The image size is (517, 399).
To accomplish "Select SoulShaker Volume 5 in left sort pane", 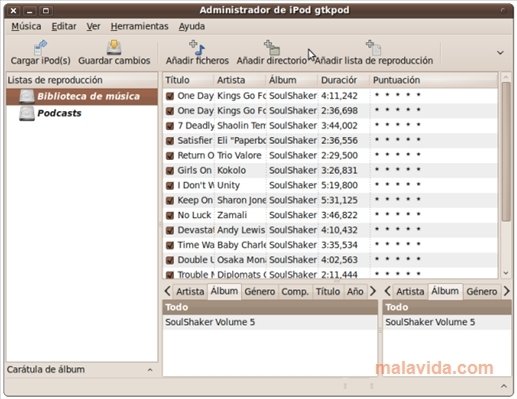I will pos(270,322).
